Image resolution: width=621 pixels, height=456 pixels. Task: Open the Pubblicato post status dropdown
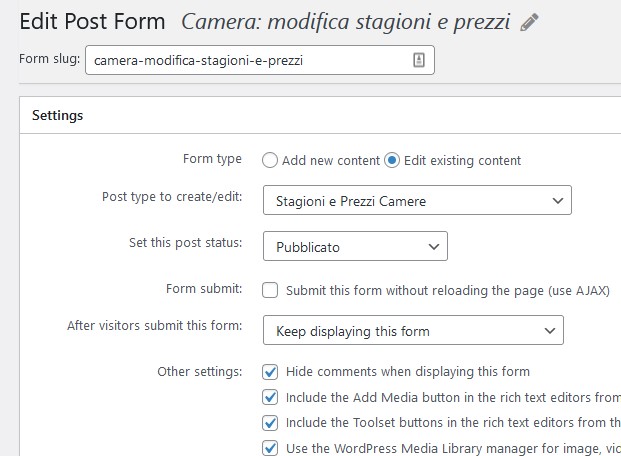(355, 246)
